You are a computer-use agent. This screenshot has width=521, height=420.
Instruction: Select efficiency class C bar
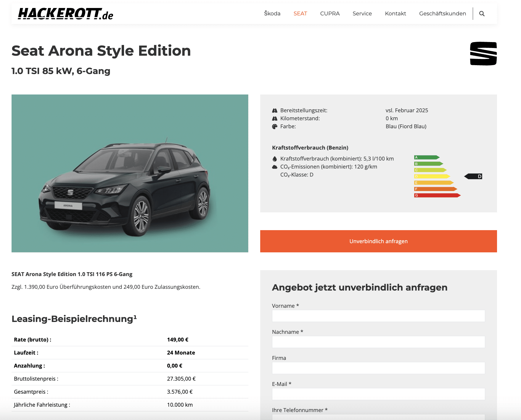[430, 170]
